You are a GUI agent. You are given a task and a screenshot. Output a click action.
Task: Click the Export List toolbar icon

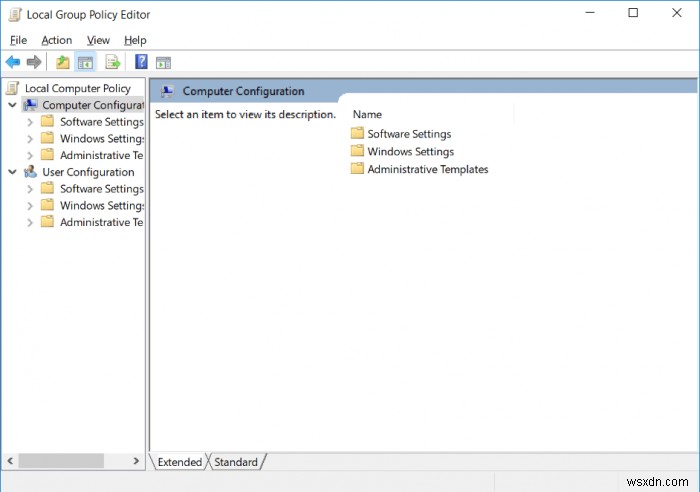tap(112, 62)
